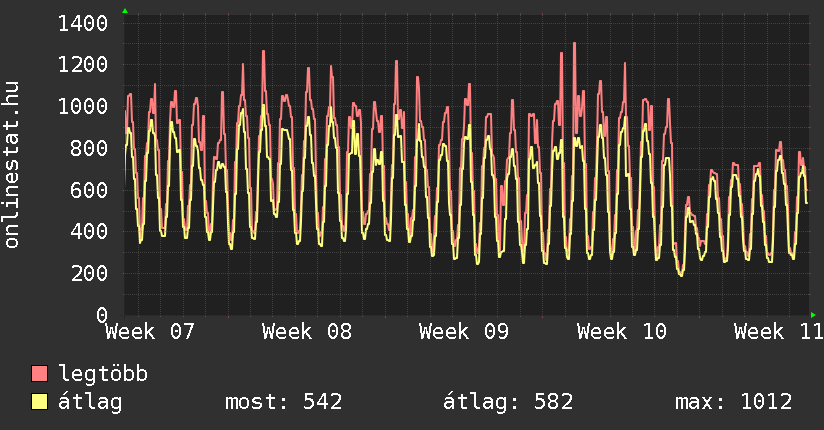
Task: Click the onlinestat.hu vertical axis title
Action: (x=13, y=166)
